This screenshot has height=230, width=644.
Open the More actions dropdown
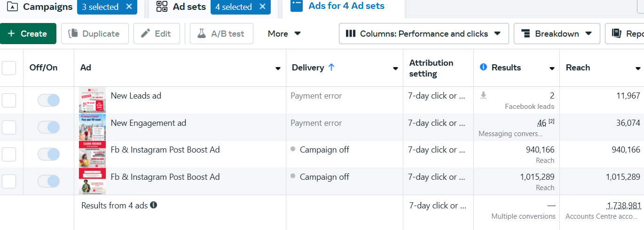(284, 34)
